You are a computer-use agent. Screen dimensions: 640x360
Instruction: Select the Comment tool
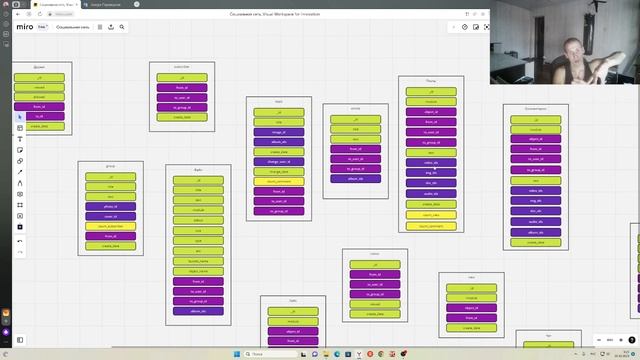(x=20, y=194)
